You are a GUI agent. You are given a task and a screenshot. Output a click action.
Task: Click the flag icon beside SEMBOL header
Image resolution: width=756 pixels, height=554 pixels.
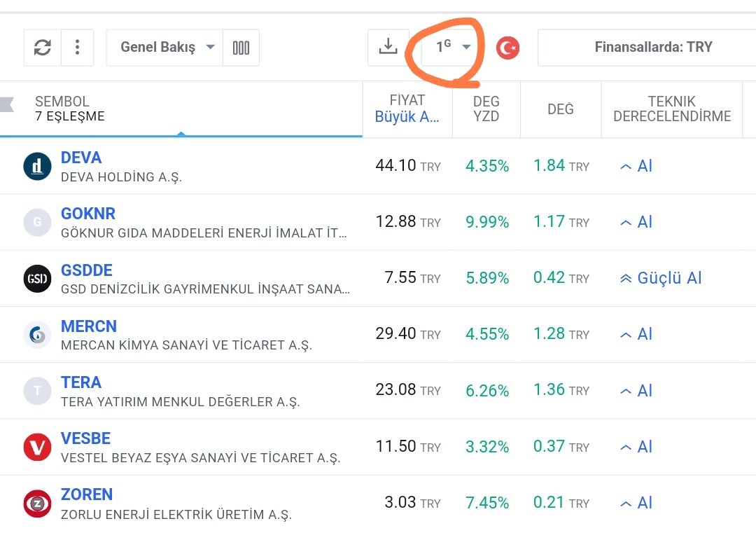7,104
